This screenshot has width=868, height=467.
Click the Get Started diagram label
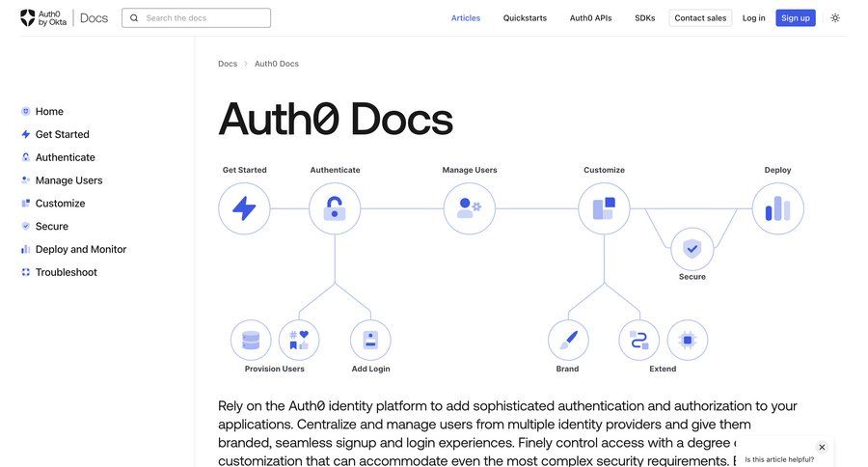[x=245, y=170]
